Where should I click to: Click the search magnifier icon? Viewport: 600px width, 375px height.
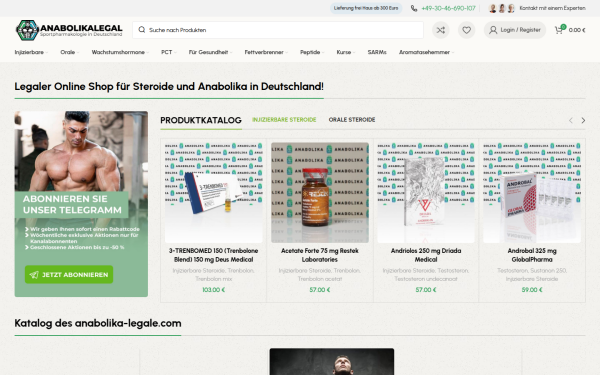coord(142,29)
